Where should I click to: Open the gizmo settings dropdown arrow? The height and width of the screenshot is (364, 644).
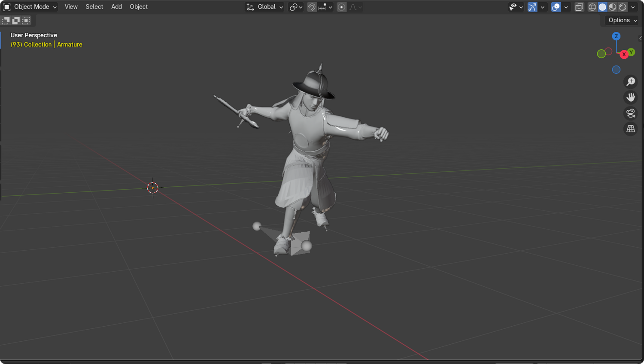(543, 7)
